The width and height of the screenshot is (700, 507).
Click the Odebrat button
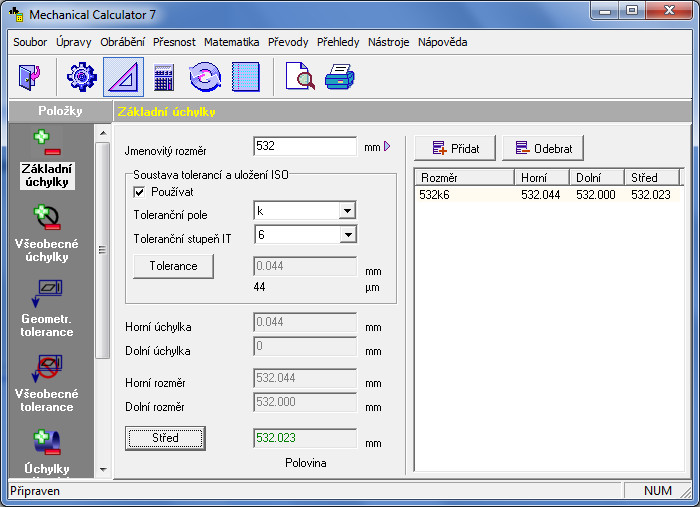pyautogui.click(x=543, y=148)
